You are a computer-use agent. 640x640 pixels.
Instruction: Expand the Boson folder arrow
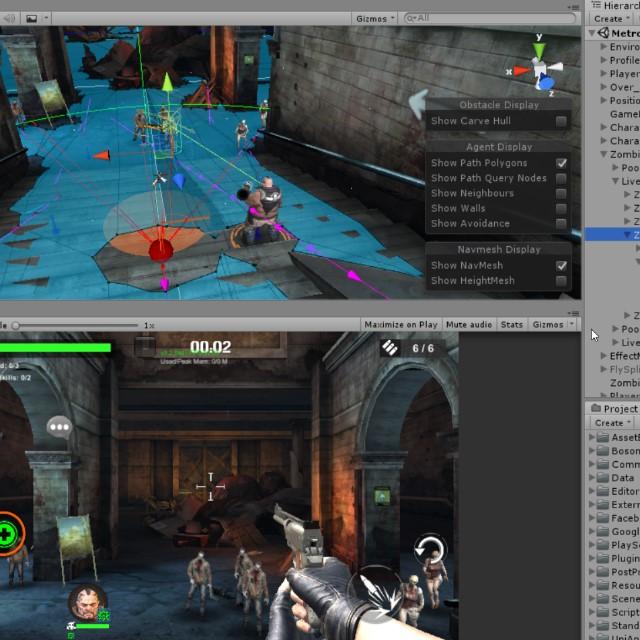click(592, 451)
